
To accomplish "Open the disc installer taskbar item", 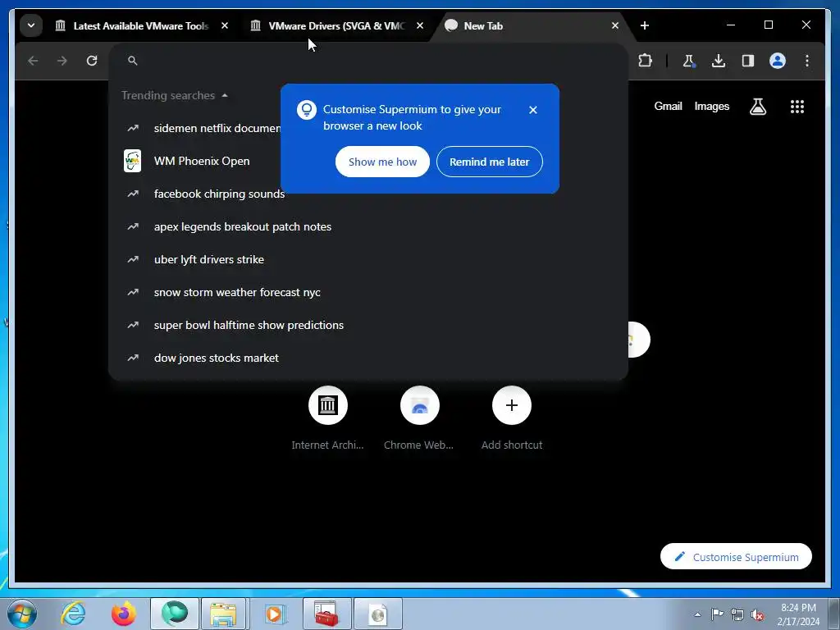I will [x=377, y=614].
